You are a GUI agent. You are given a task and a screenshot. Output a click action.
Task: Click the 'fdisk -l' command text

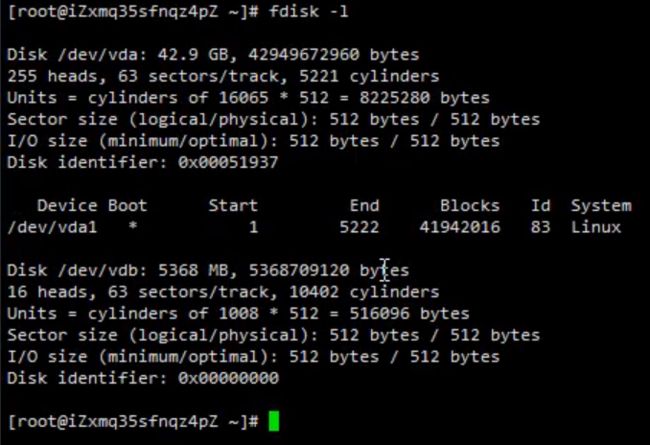308,12
